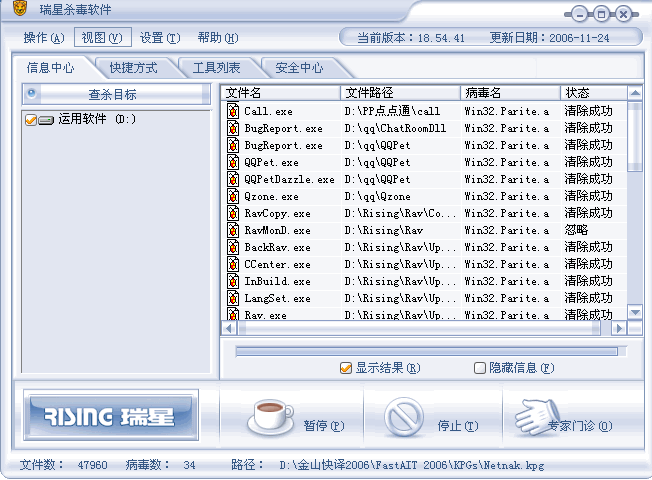Click the vertical scrollbar thumb of results
Viewport: 652px width, 480px height.
(635, 136)
